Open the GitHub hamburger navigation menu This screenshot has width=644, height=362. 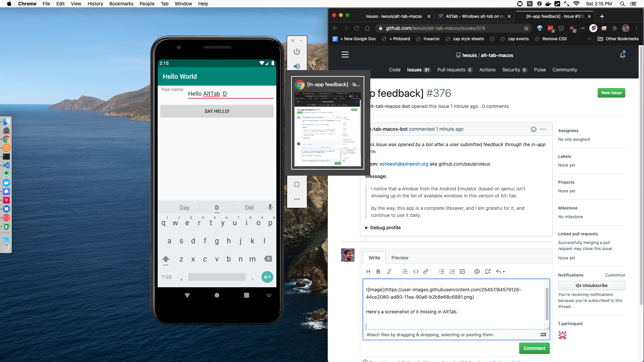[345, 55]
